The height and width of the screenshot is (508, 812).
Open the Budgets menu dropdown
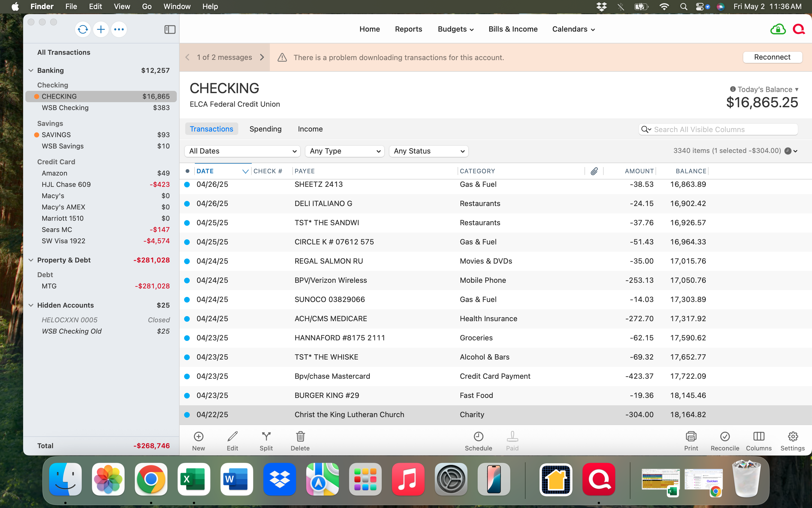456,29
